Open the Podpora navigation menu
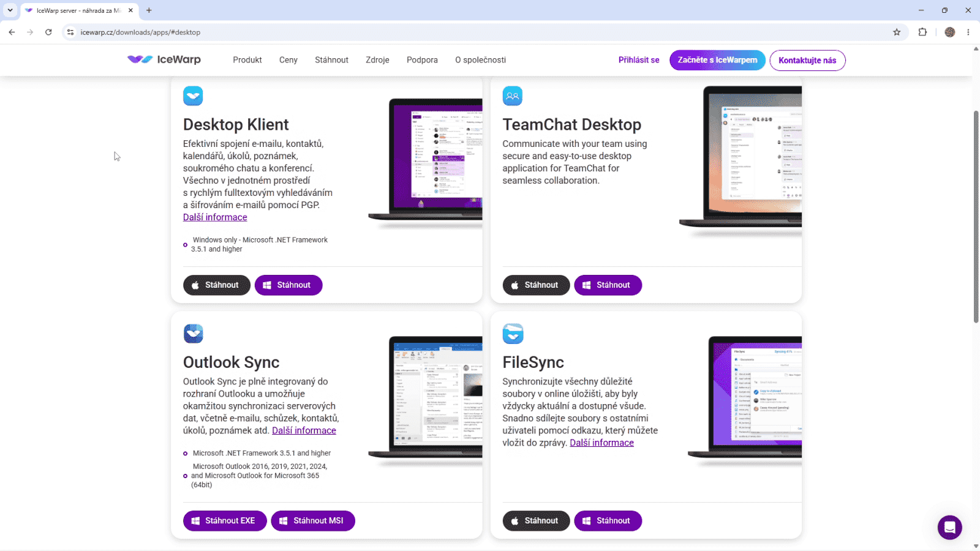This screenshot has width=980, height=551. click(422, 60)
